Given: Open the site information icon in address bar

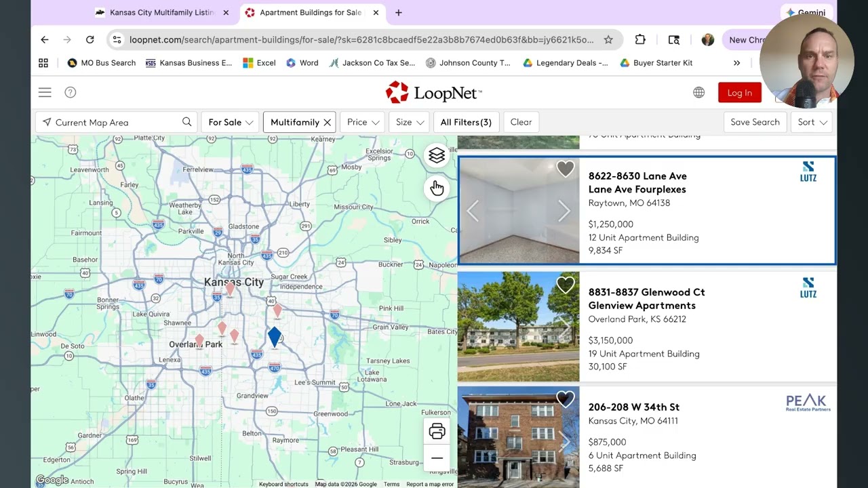Looking at the screenshot, I should tap(117, 40).
